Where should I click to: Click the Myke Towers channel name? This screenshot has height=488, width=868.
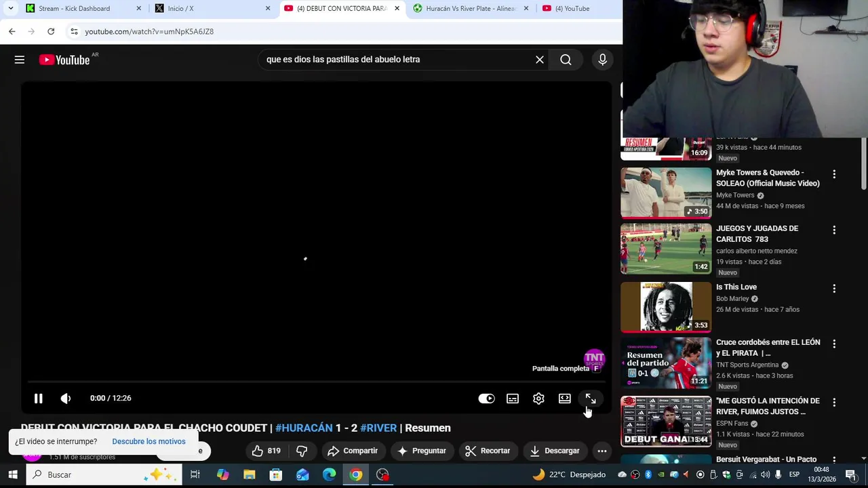735,195
